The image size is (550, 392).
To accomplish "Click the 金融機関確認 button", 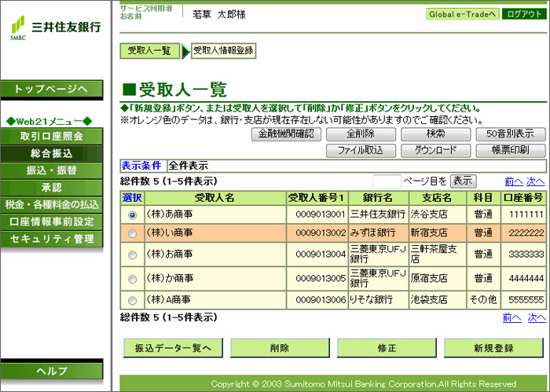I will [x=286, y=134].
